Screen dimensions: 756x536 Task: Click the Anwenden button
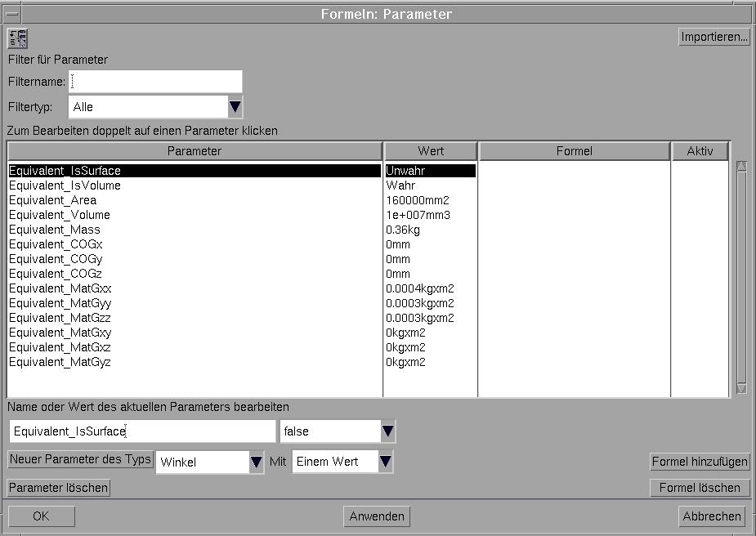point(377,516)
